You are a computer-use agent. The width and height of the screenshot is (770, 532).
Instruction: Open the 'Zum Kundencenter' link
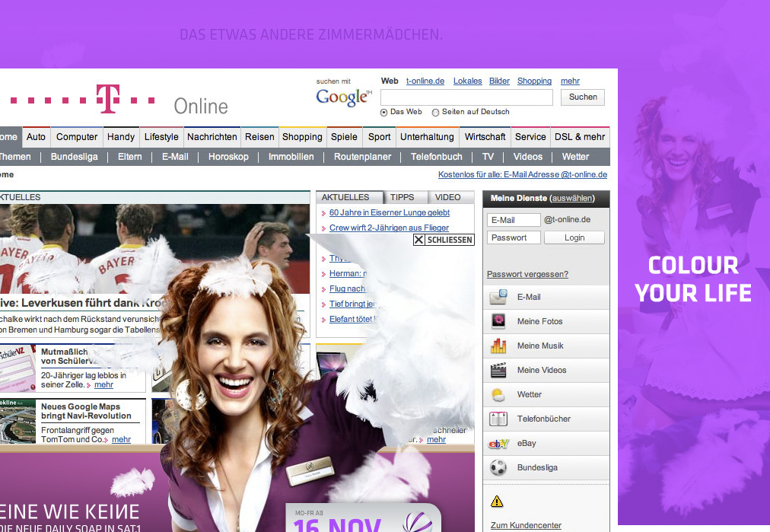pyautogui.click(x=526, y=525)
